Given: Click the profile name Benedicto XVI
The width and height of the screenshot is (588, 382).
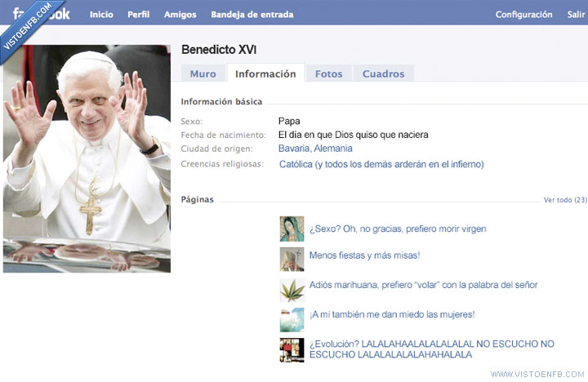Looking at the screenshot, I should point(219,50).
